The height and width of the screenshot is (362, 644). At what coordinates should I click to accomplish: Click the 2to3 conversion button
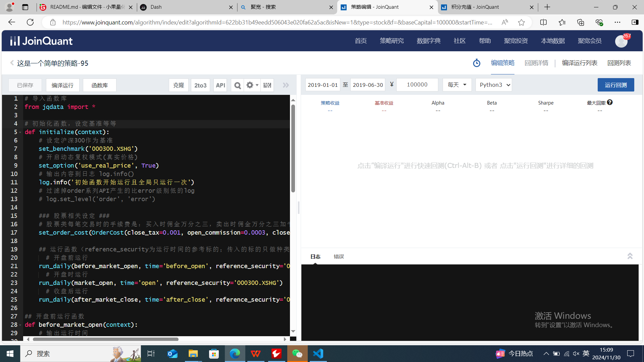200,85
